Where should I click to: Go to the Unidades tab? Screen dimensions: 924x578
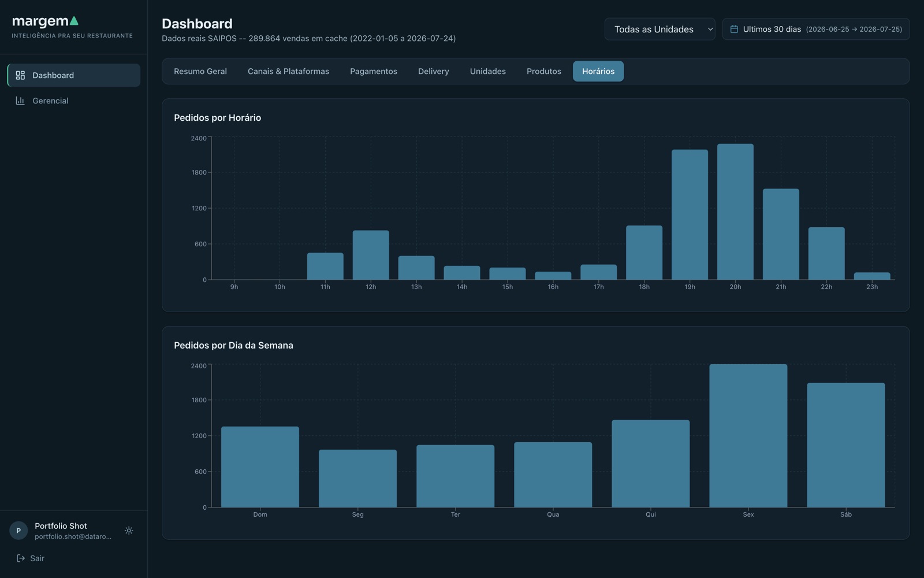coord(488,71)
